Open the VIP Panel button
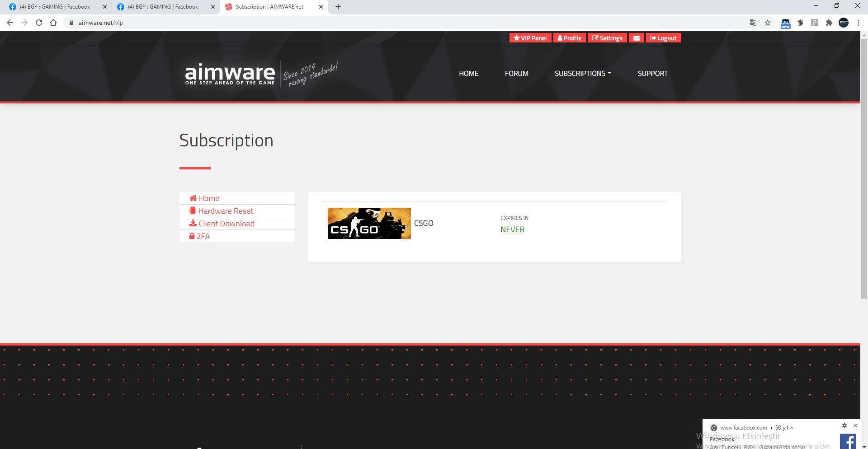868x449 pixels. pyautogui.click(x=530, y=38)
